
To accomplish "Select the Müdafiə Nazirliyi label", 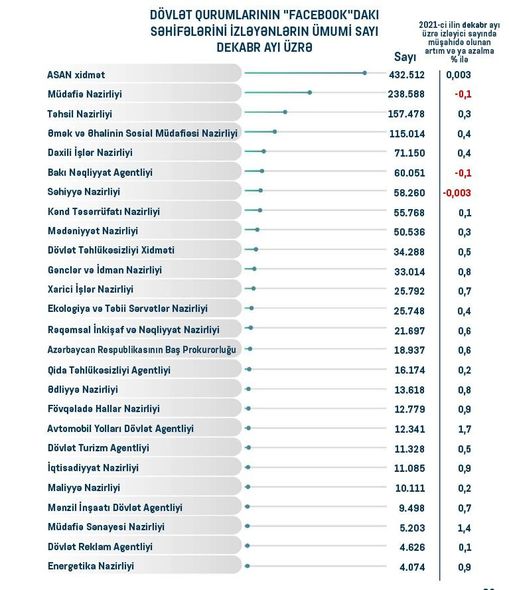I will 85,94.
